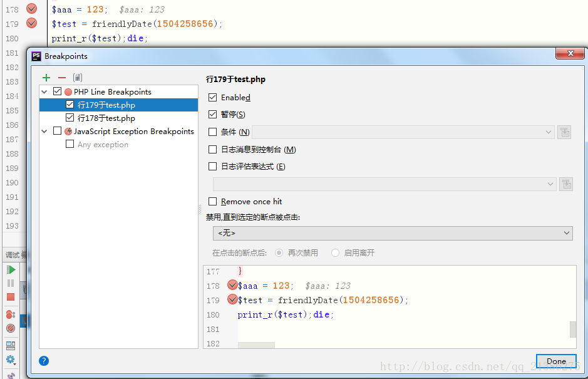
Task: Click the blue help question mark icon
Action: click(44, 361)
